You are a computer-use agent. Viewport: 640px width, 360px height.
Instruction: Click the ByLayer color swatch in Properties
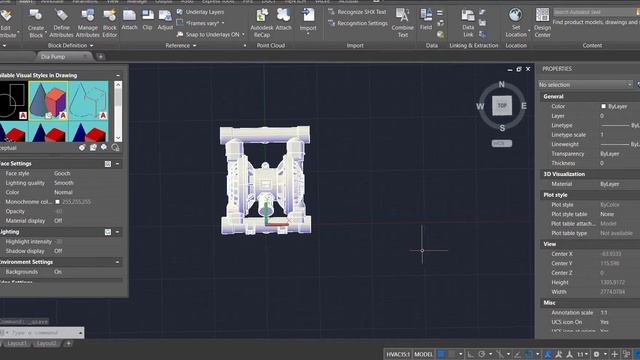point(603,106)
